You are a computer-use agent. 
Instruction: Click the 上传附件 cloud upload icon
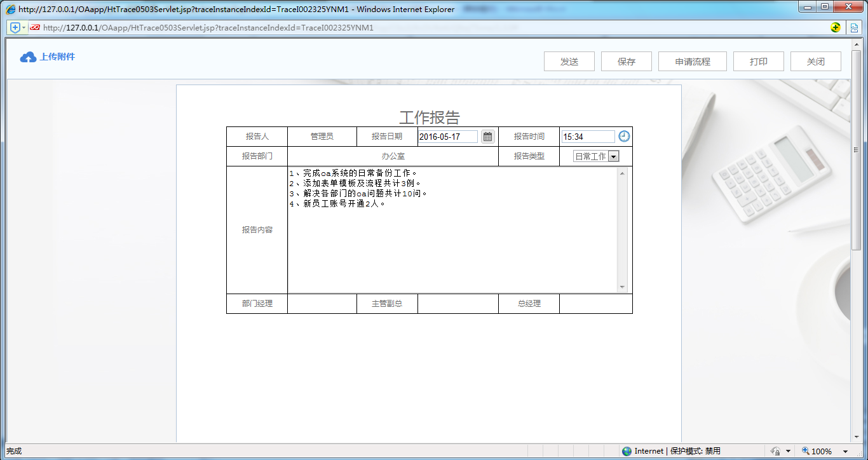28,57
